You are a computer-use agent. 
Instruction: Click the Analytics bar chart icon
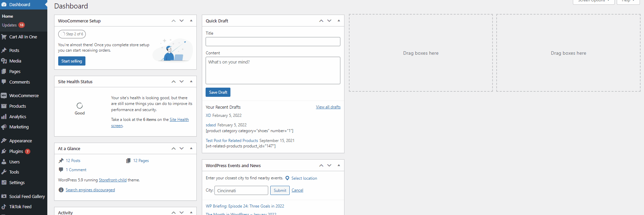coord(4,117)
